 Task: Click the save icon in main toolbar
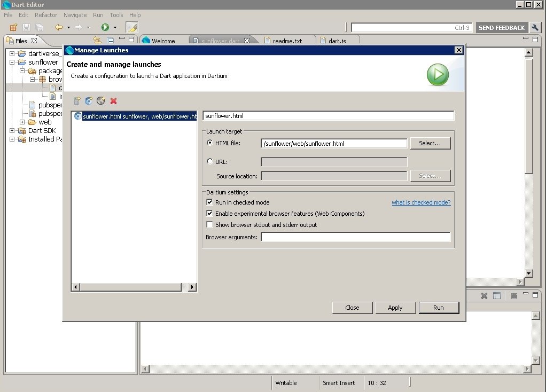[26, 27]
